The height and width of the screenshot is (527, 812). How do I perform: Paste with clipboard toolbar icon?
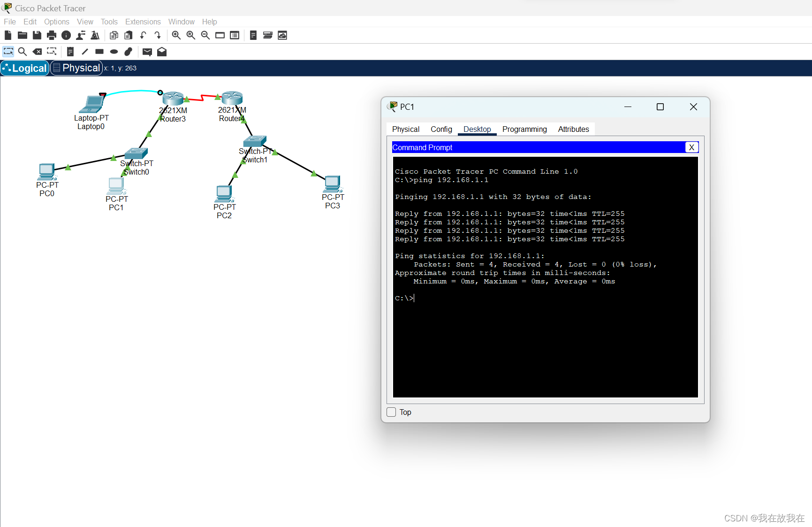129,35
